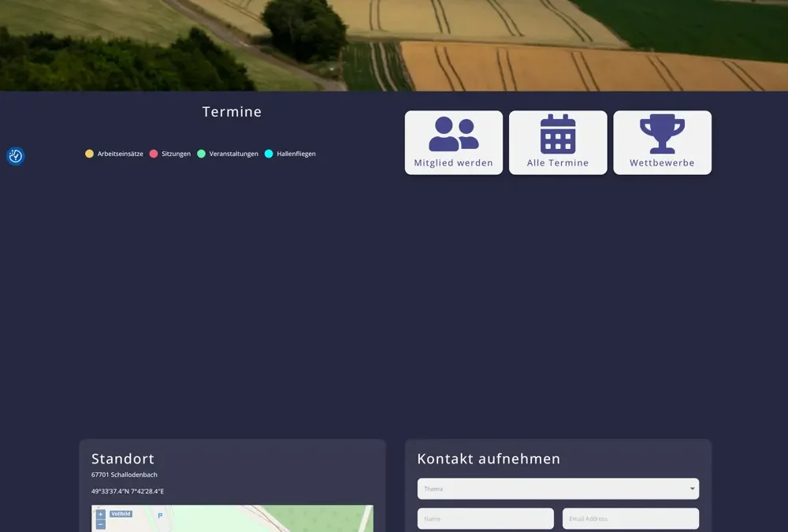The width and height of the screenshot is (788, 532).
Task: Focus the Email Address input field
Action: [630, 519]
